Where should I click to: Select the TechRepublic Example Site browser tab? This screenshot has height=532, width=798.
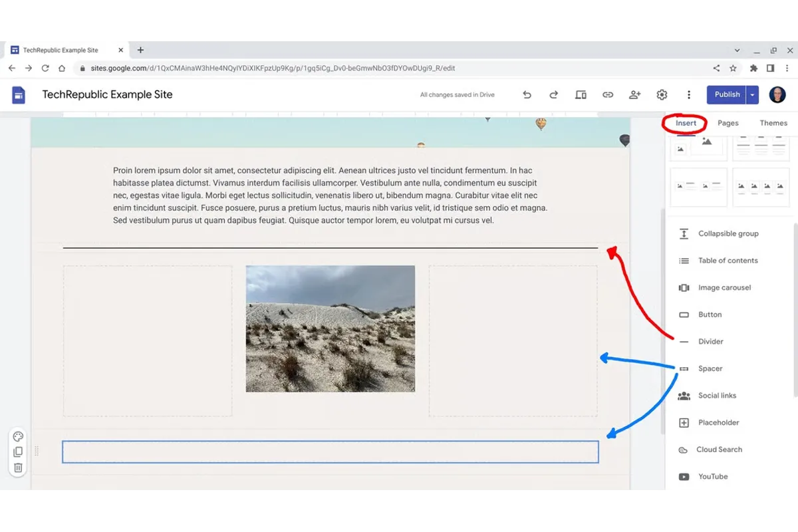[66, 51]
